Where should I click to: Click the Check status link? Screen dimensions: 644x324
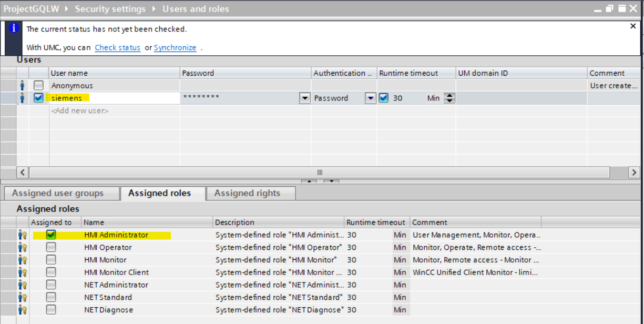(117, 47)
